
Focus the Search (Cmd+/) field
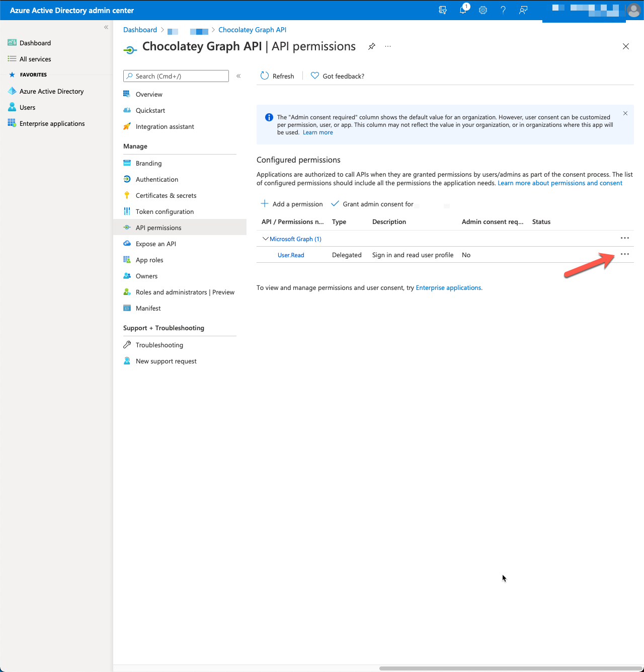click(176, 76)
